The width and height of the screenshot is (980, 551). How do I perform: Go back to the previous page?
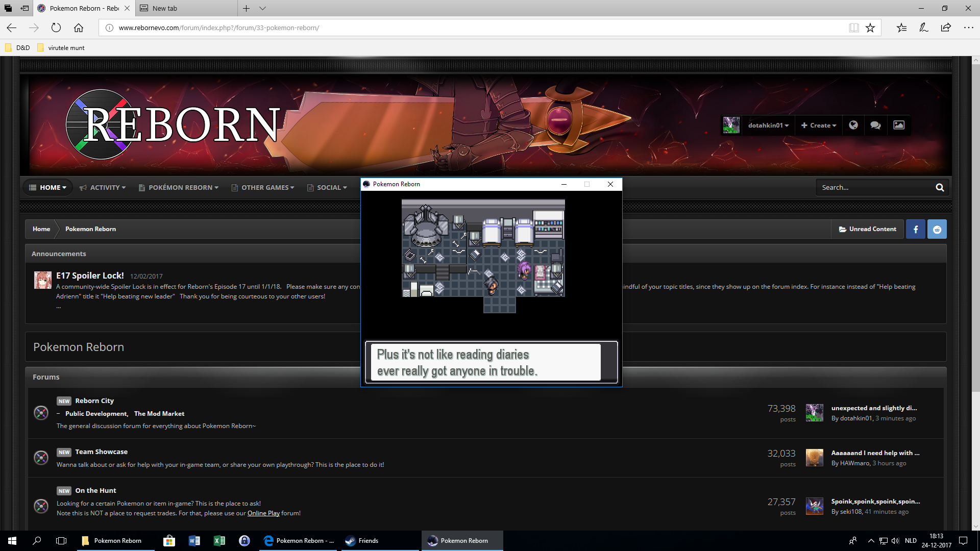point(12,28)
